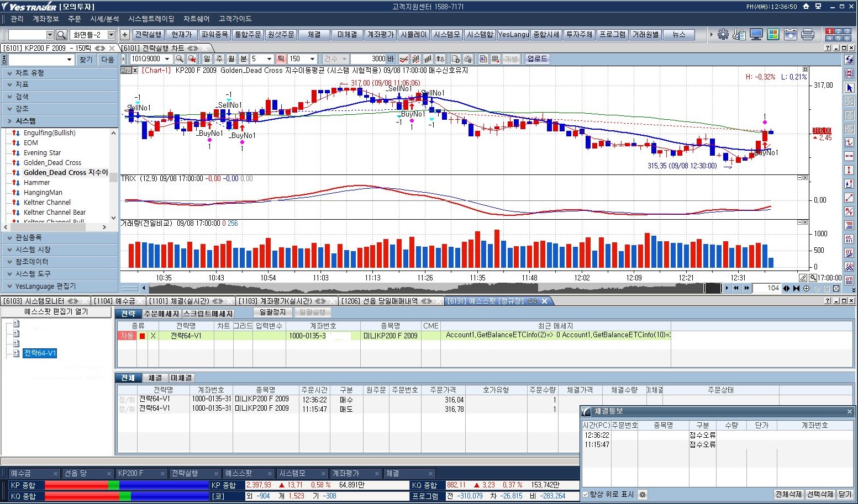Click the printer icon in top toolbar
This screenshot has height=504, width=858.
click(x=808, y=34)
